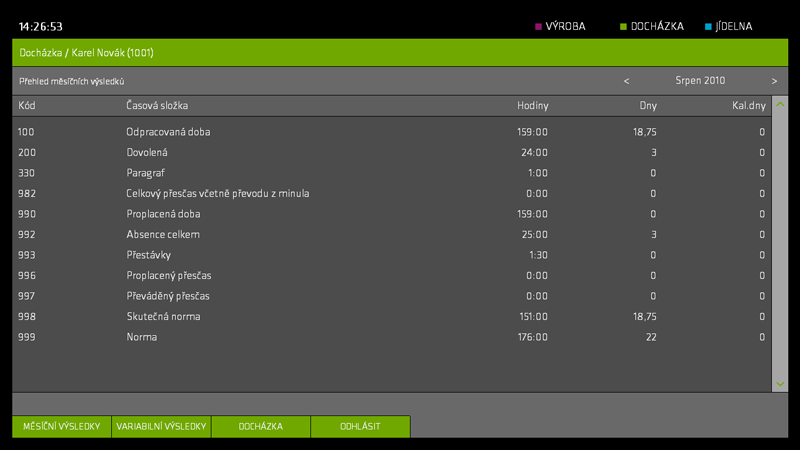Viewport: 800px width, 450px height.
Task: Click ODHLÁSIT to log out
Action: (x=360, y=427)
